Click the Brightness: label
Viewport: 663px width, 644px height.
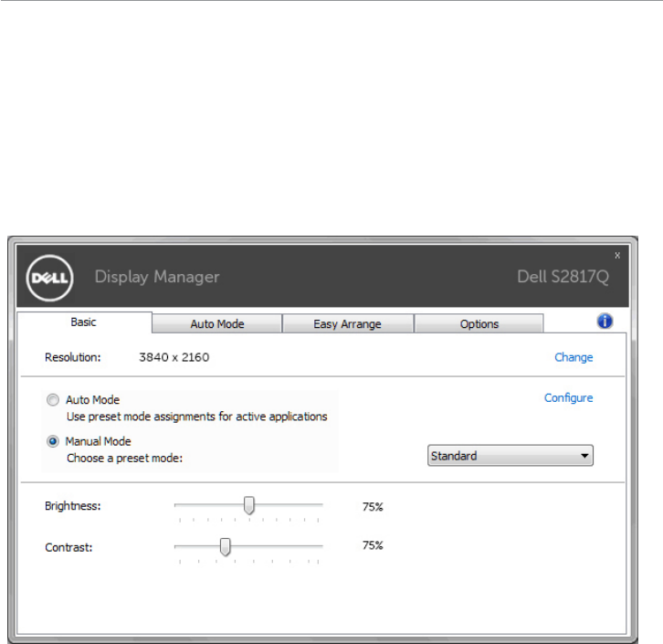click(x=73, y=506)
